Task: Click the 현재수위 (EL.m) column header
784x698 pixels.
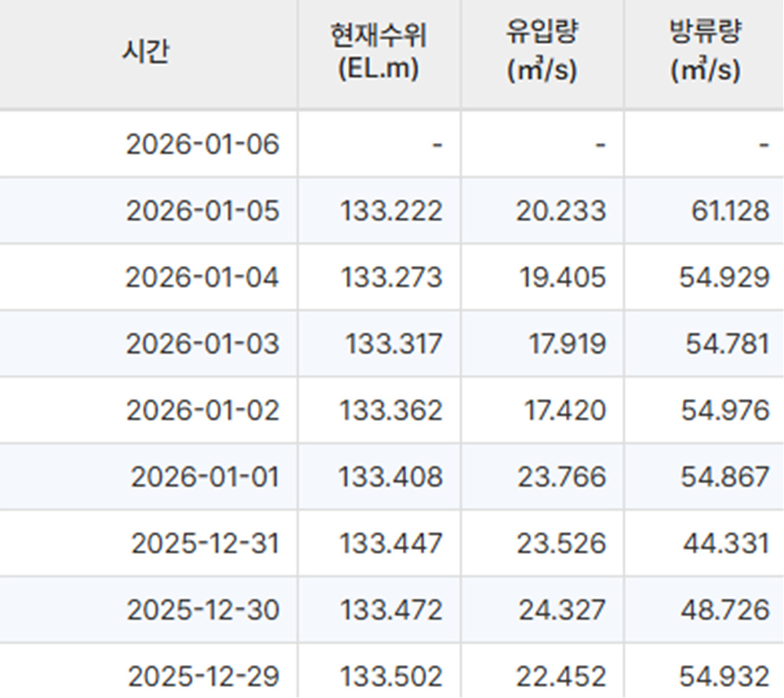Action: (x=379, y=52)
